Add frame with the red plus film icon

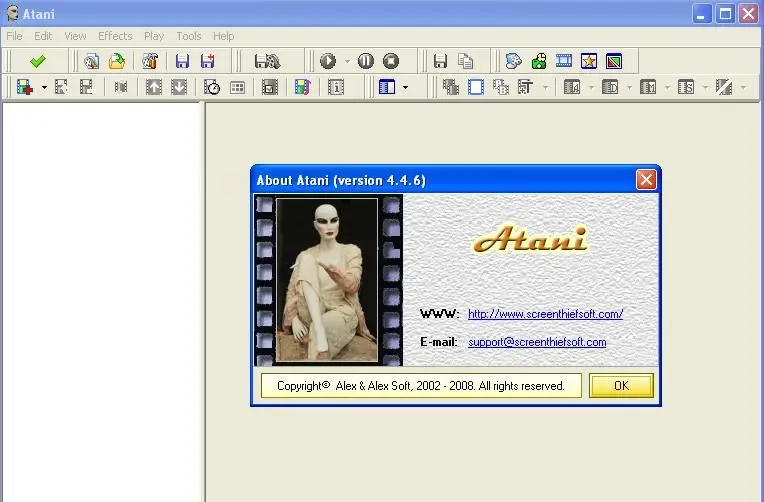tap(25, 87)
